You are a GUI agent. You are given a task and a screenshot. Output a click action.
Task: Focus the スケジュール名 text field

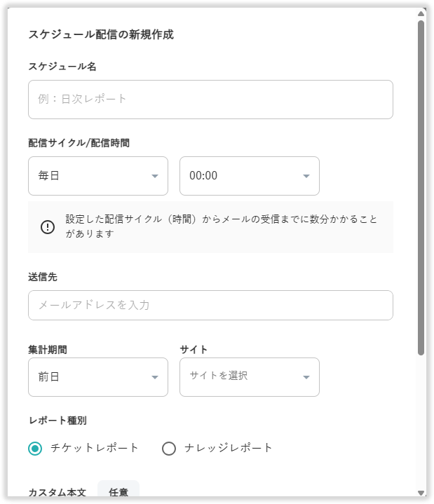pyautogui.click(x=210, y=100)
